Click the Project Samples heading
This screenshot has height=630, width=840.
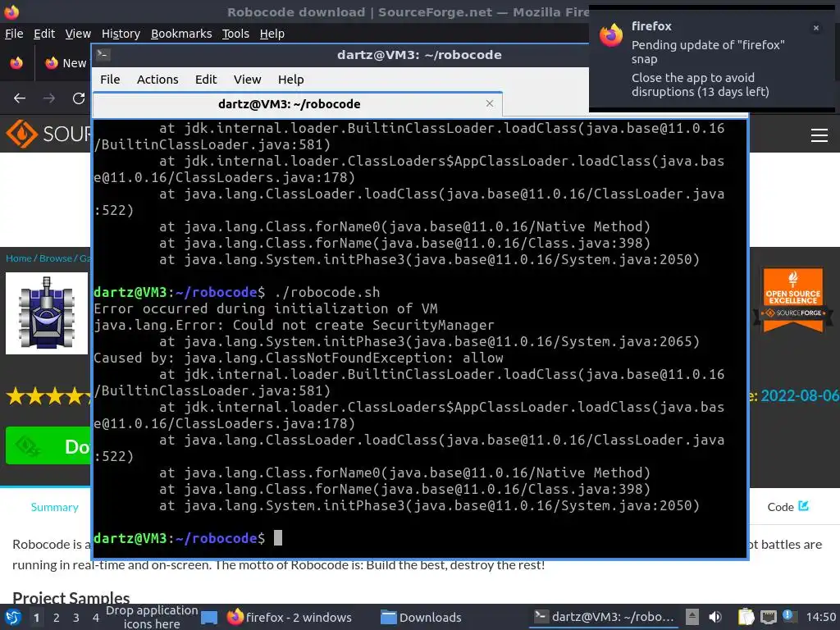[71, 597]
